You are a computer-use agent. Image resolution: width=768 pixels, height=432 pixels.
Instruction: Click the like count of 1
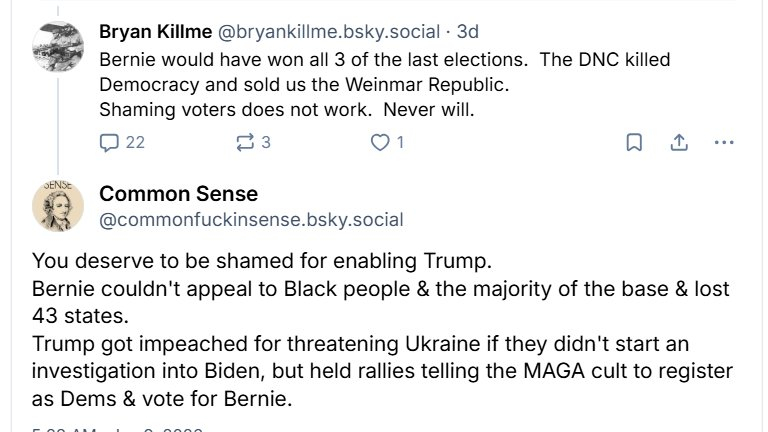401,143
